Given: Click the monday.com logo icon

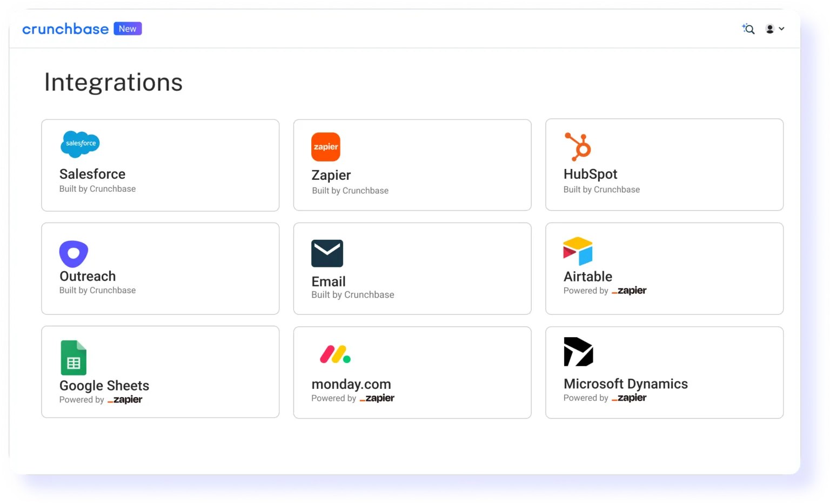Looking at the screenshot, I should point(335,354).
